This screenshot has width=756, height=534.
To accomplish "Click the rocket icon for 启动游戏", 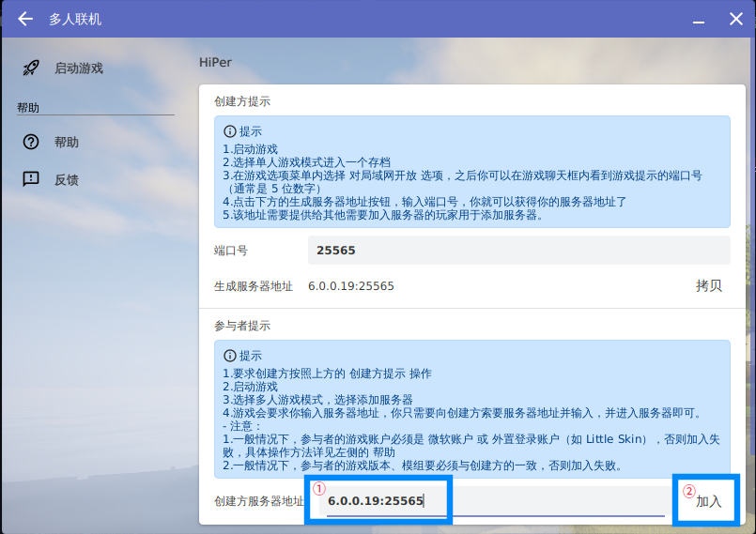I will point(31,68).
